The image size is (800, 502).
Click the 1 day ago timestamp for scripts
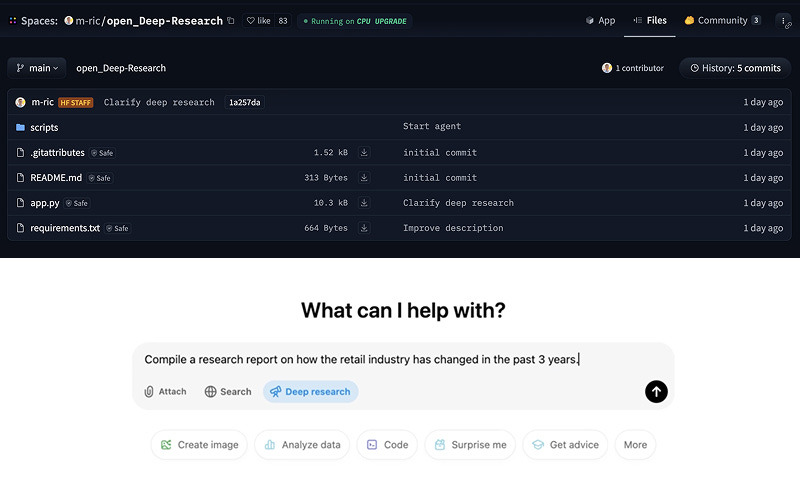click(x=763, y=128)
